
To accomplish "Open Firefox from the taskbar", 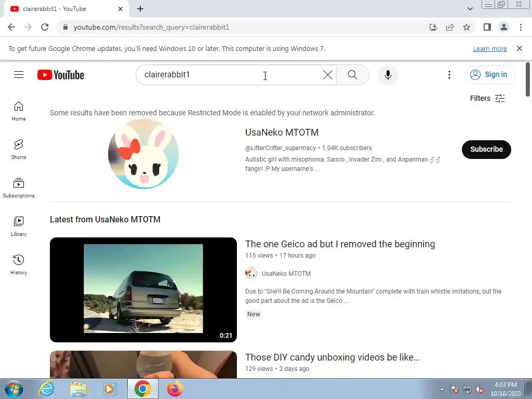I will click(x=175, y=389).
